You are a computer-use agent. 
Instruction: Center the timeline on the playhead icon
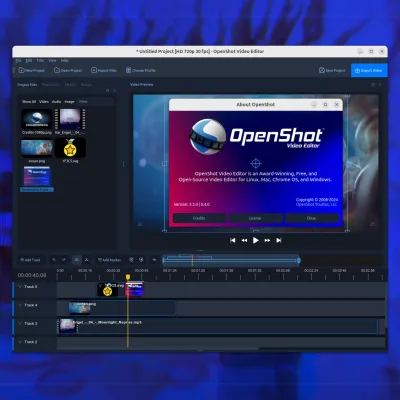pos(154,260)
